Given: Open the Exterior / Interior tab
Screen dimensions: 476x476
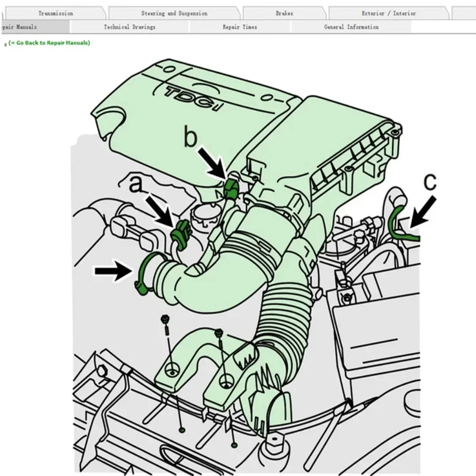Looking at the screenshot, I should coord(389,13).
